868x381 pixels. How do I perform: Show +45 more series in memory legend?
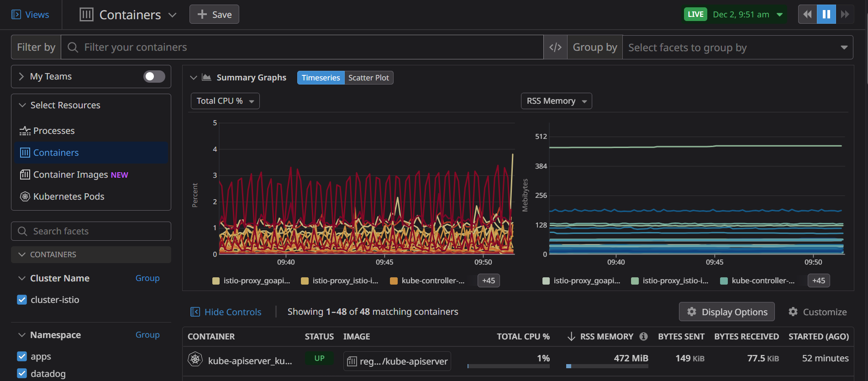(819, 280)
